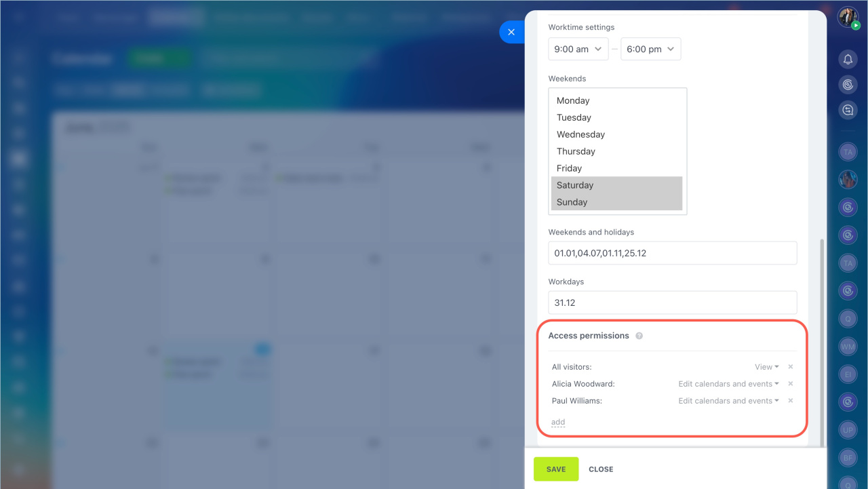This screenshot has width=868, height=489.
Task: Select Wednesday in Weekends list
Action: [580, 134]
